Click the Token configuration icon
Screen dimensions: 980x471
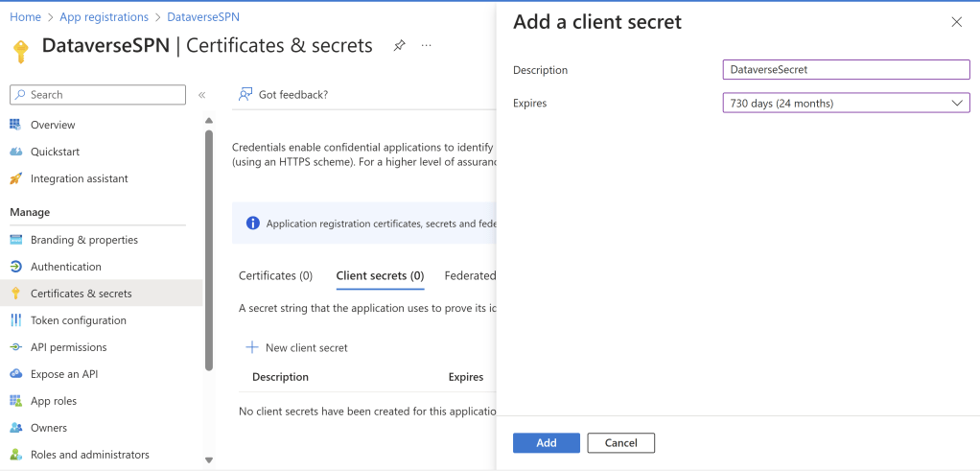15,320
